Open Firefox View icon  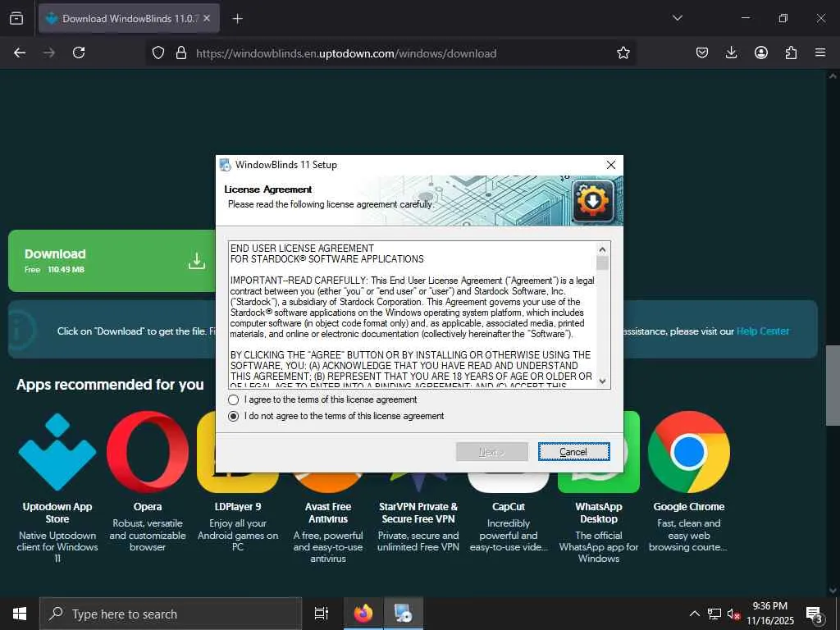coord(16,19)
